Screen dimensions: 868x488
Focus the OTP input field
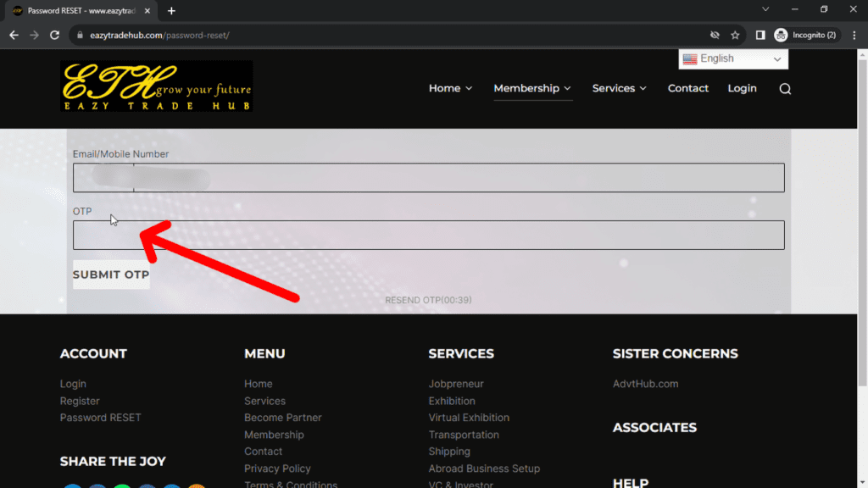tap(428, 235)
